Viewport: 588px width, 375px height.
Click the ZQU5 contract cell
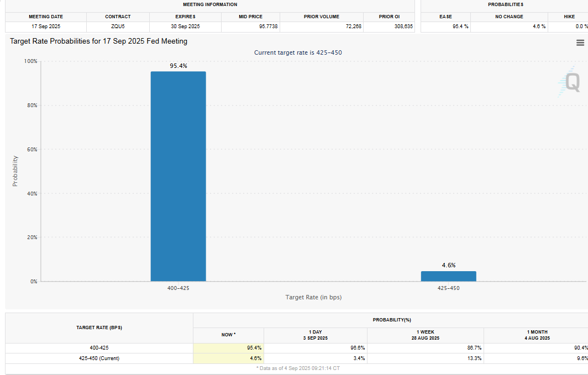pyautogui.click(x=118, y=27)
